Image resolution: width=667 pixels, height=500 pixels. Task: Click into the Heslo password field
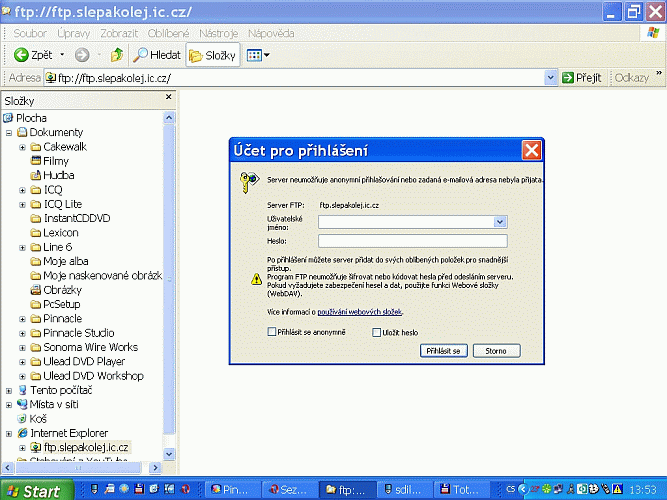[x=412, y=240]
